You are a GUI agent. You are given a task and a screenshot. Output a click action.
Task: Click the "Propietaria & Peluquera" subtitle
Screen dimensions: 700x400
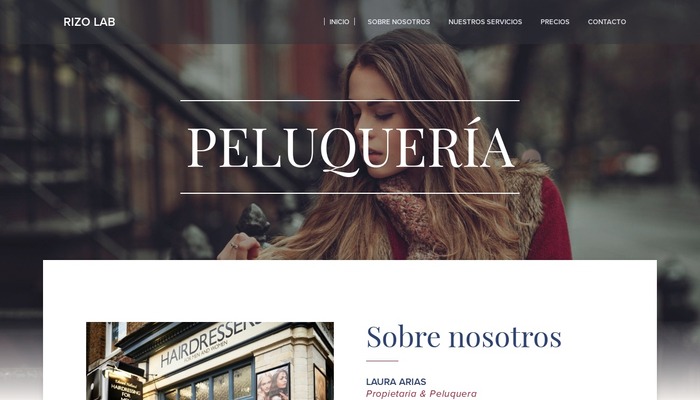[421, 394]
